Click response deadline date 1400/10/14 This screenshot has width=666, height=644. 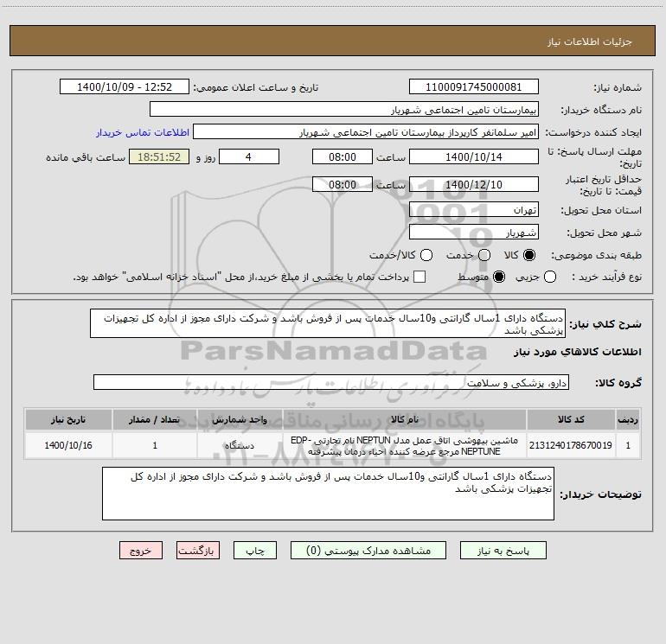click(x=474, y=156)
